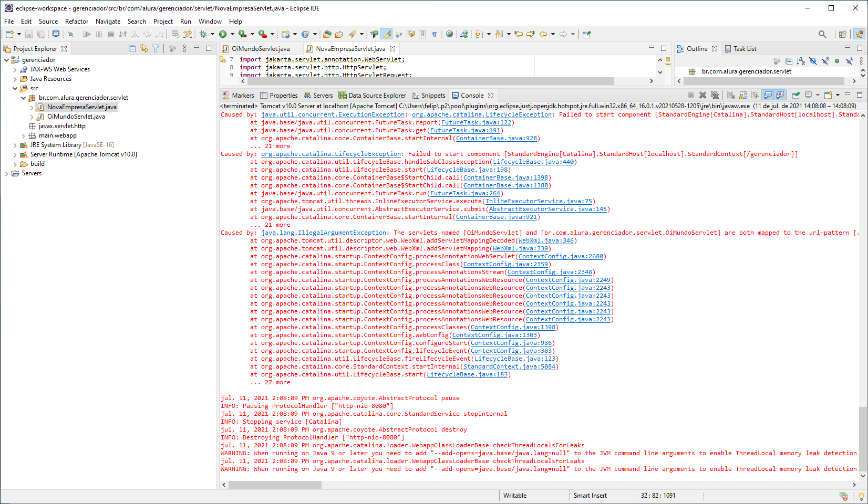Click the Clear Console icon
The width and height of the screenshot is (868, 504).
tap(731, 95)
